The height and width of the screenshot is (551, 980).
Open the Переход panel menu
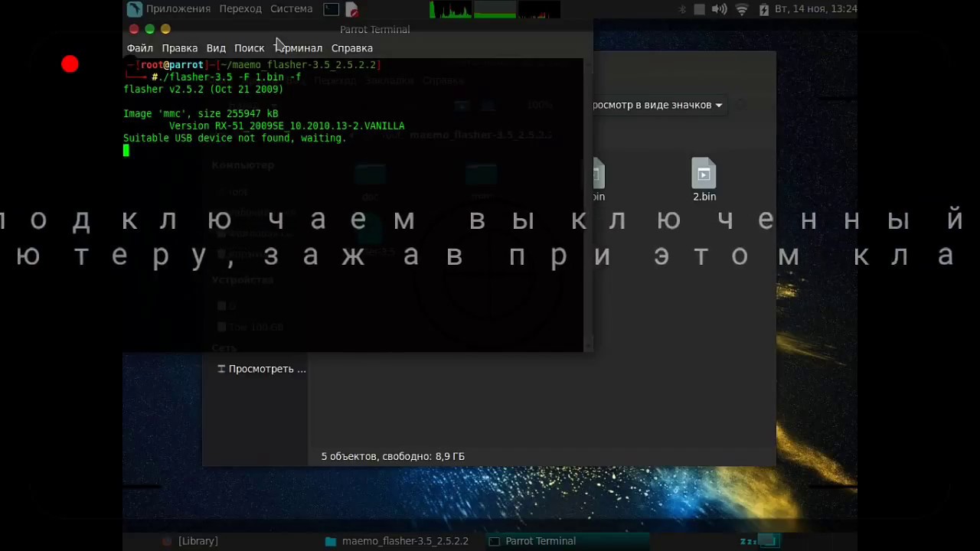[x=240, y=9]
